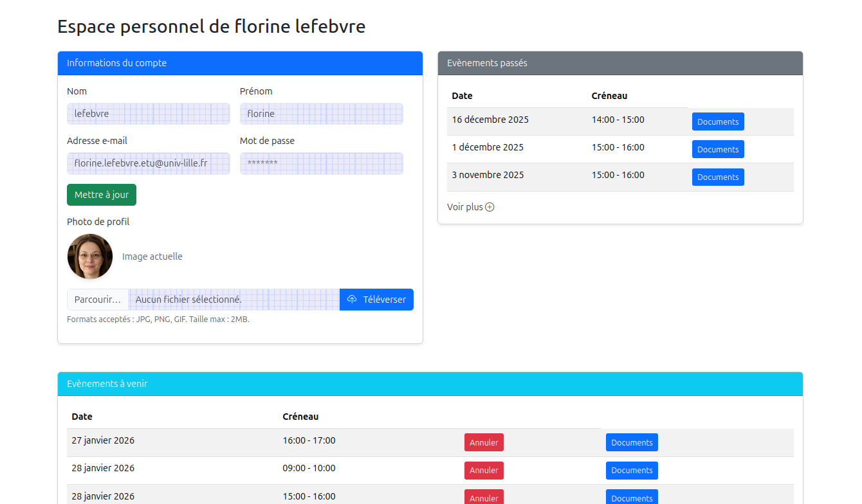
Task: Click the Nom input field
Action: (149, 114)
